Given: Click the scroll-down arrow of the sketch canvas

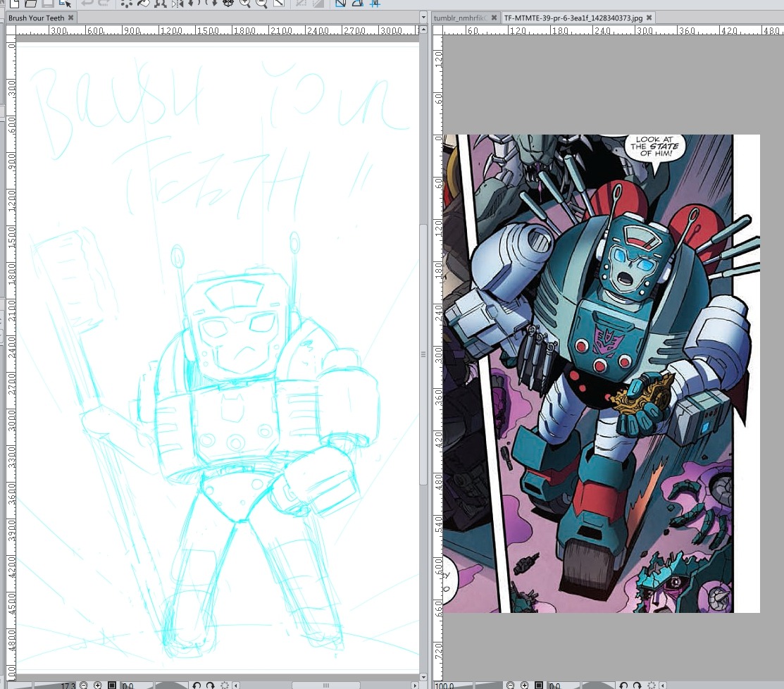Looking at the screenshot, I should tap(423, 677).
